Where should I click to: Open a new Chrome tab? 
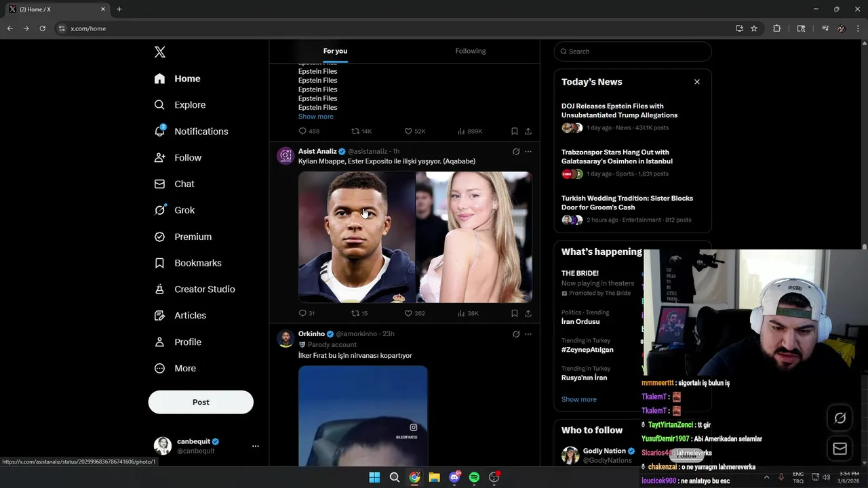pos(119,9)
